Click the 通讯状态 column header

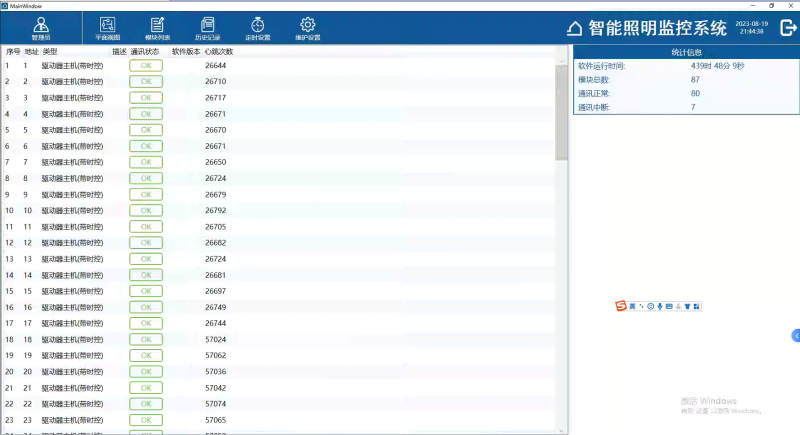pos(145,51)
